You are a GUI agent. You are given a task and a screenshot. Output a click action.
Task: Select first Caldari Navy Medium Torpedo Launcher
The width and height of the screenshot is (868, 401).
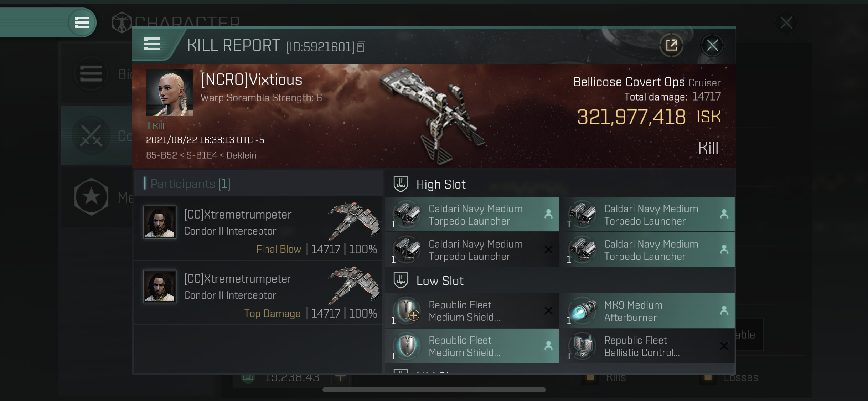point(472,214)
